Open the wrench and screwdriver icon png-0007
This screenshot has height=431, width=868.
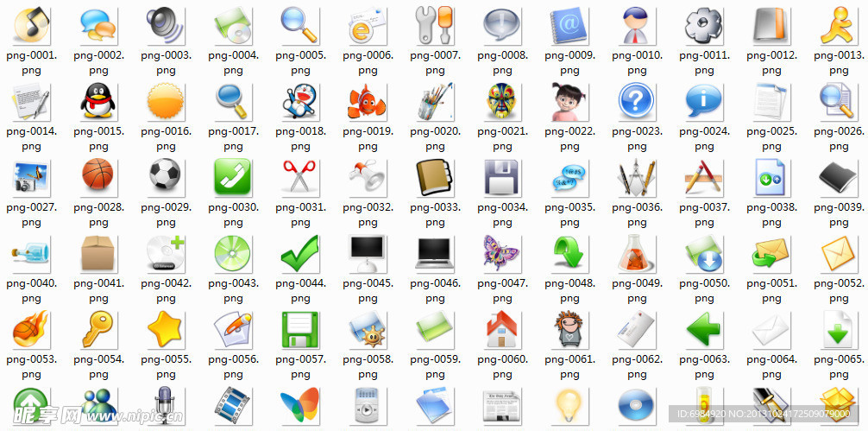[x=435, y=26]
